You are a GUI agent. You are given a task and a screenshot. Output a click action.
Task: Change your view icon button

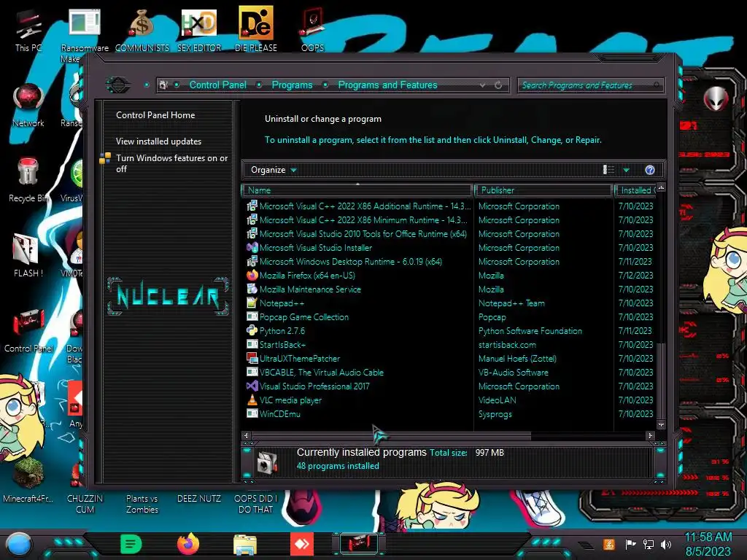pyautogui.click(x=608, y=170)
